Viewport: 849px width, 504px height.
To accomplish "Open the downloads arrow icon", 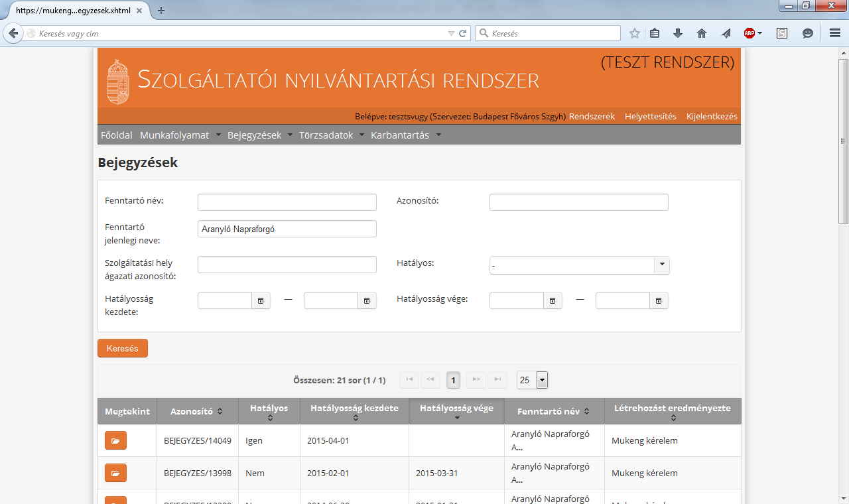I will (x=678, y=33).
